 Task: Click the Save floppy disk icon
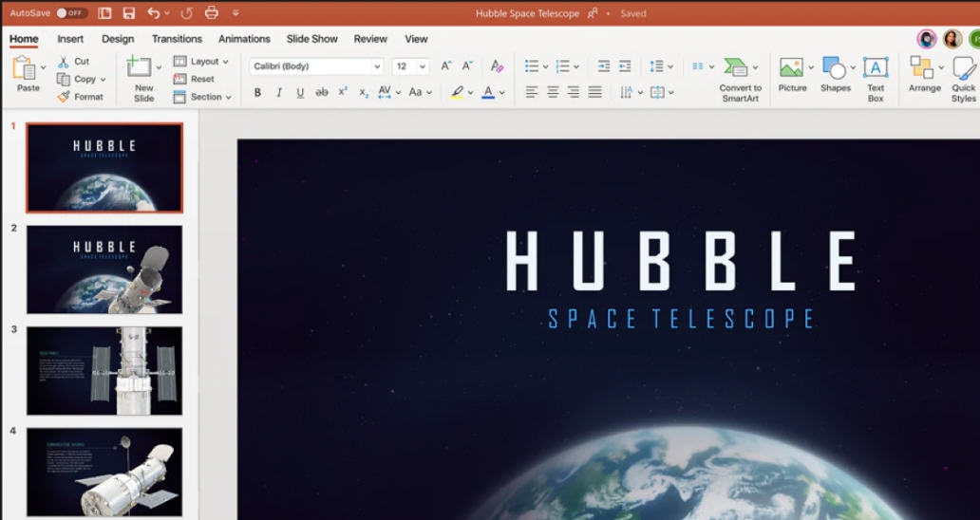129,13
